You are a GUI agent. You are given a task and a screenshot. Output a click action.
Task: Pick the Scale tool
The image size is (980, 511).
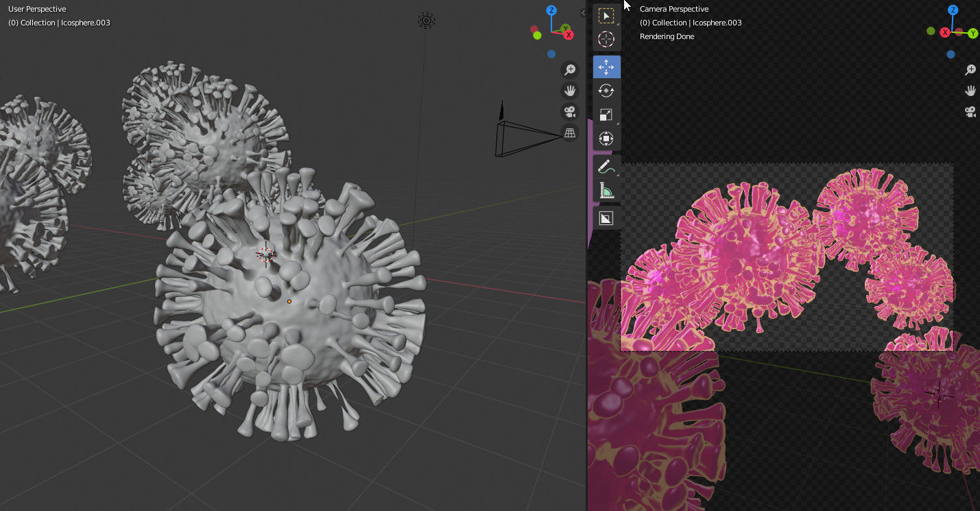click(606, 115)
